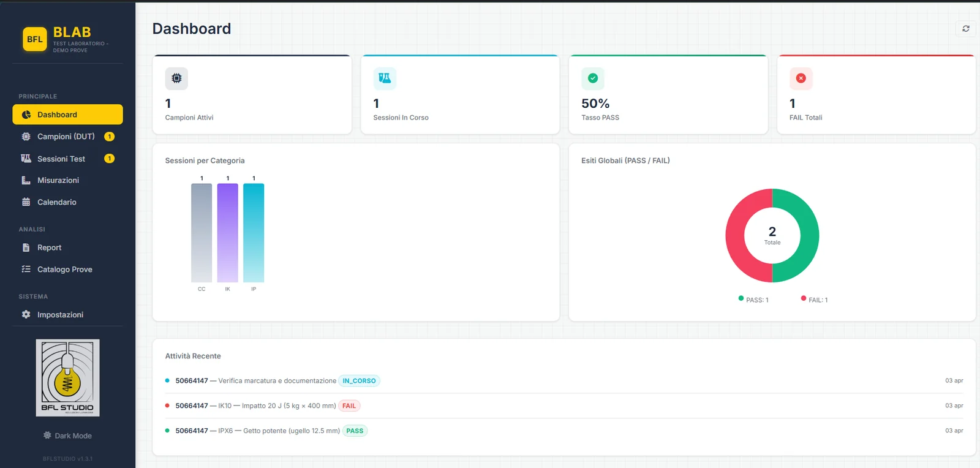Click the grey CC category bar
Image resolution: width=980 pixels, height=468 pixels.
point(202,233)
